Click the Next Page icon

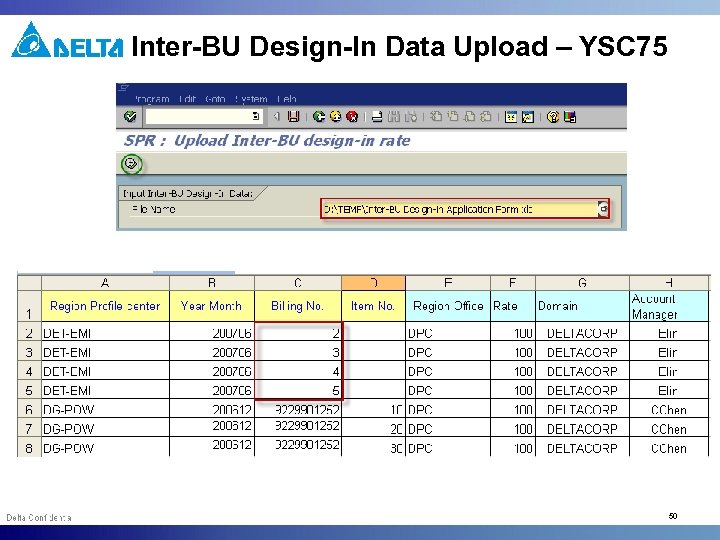click(469, 117)
